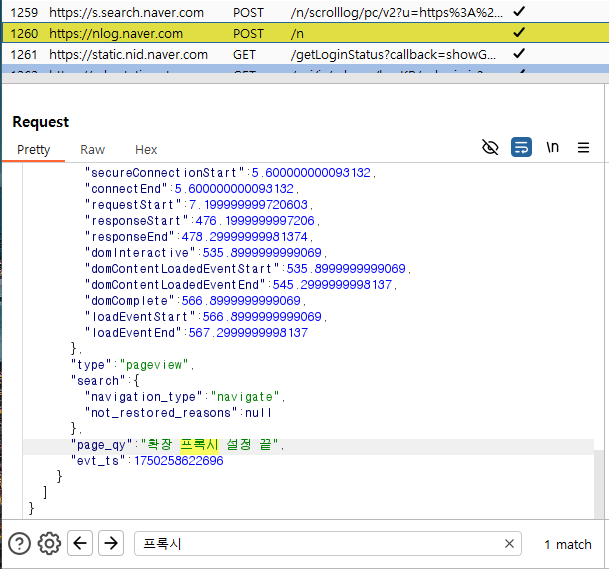
Task: Click the highlighted 프록시 match in page_qy
Action: click(199, 445)
